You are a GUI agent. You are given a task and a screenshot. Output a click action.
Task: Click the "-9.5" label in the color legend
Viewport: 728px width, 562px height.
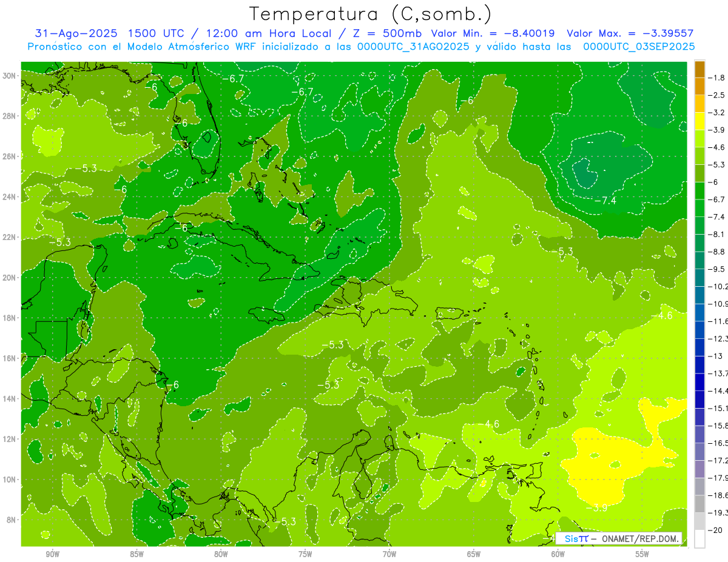tap(717, 269)
